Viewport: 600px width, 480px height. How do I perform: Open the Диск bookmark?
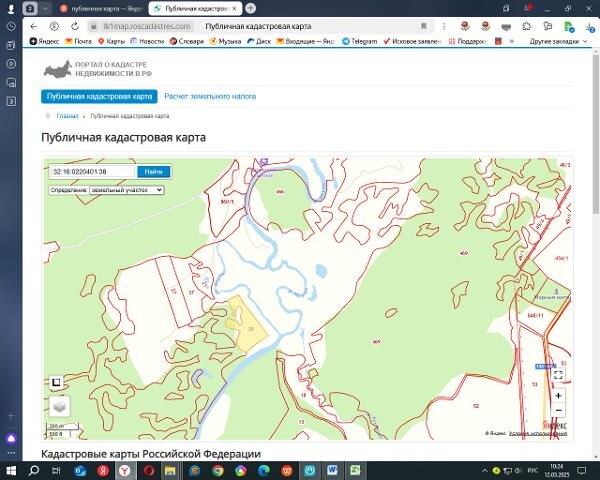tap(259, 41)
